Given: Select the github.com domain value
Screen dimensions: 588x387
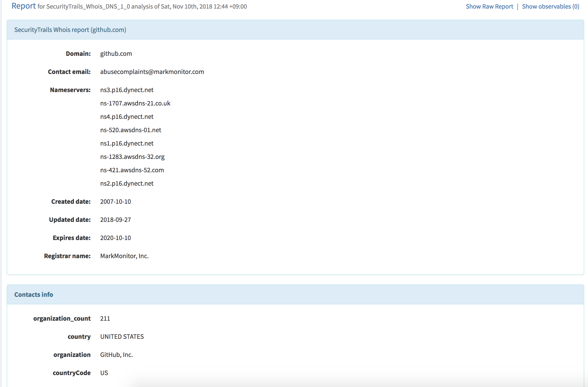Looking at the screenshot, I should pos(116,54).
